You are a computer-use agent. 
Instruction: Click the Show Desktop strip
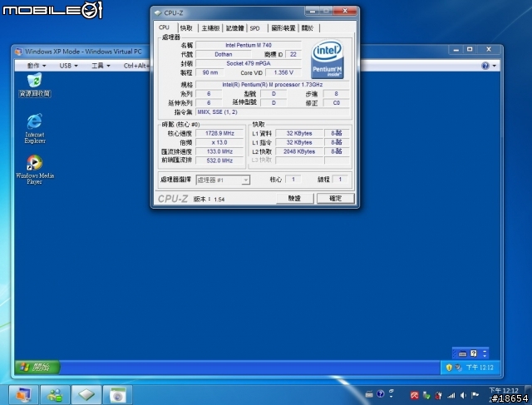coord(529,394)
